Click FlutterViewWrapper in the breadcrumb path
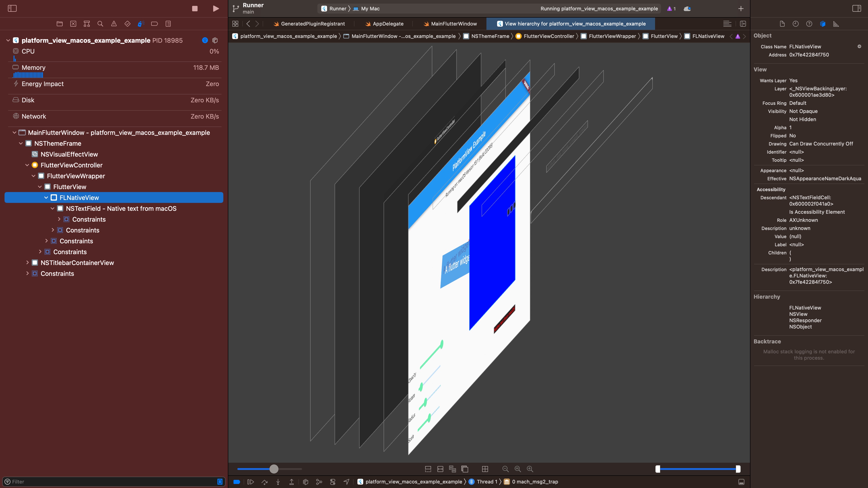868x488 pixels. click(x=612, y=36)
